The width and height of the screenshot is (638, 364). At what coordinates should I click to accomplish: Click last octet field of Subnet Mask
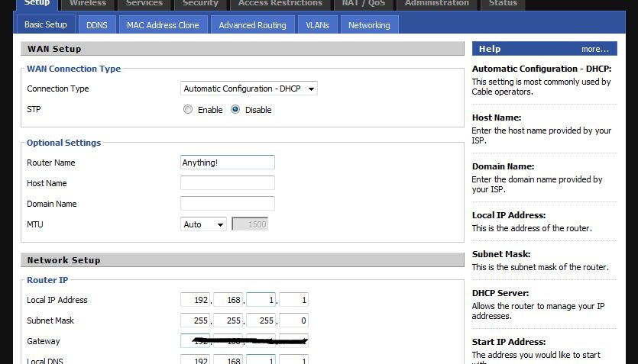[293, 321]
